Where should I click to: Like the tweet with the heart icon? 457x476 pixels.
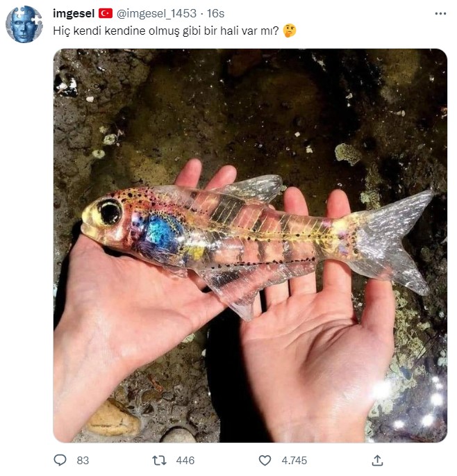pyautogui.click(x=265, y=460)
